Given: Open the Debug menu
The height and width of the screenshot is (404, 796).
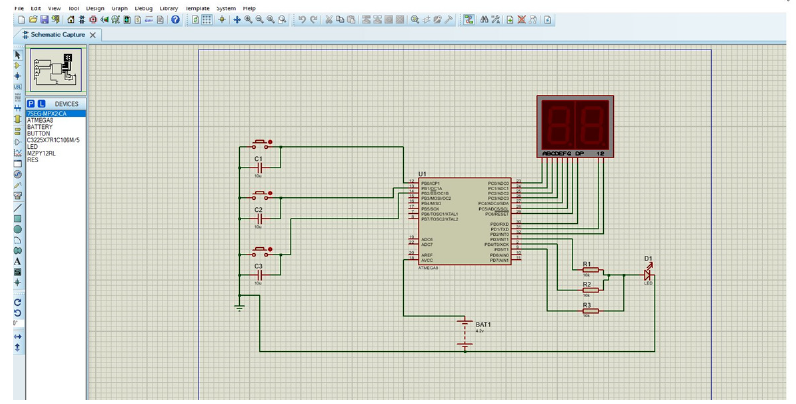Looking at the screenshot, I should 145,7.
